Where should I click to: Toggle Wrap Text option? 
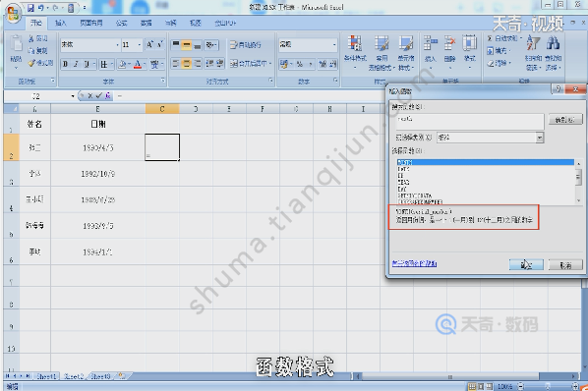point(246,45)
